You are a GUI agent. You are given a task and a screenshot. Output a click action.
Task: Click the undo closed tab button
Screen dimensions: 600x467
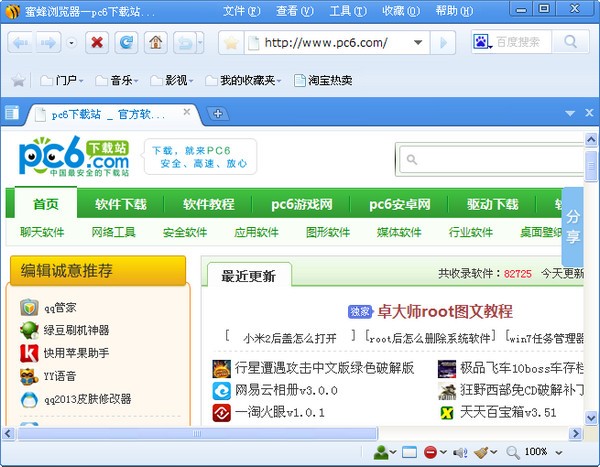[x=185, y=42]
